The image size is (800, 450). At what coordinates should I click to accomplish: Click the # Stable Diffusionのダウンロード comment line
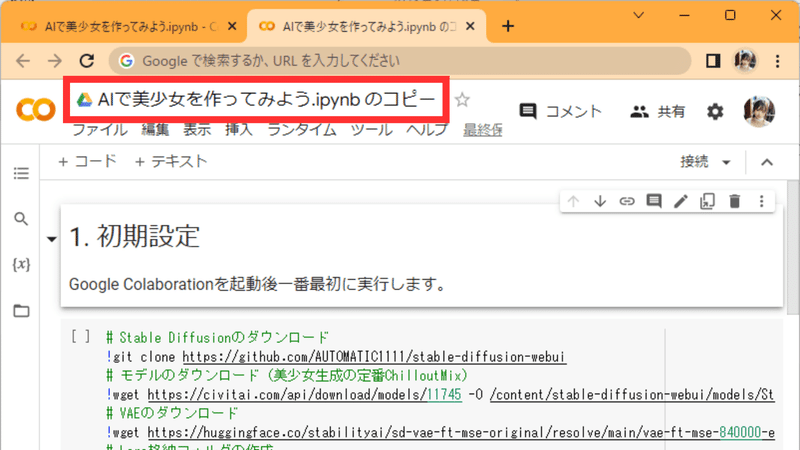click(217, 337)
